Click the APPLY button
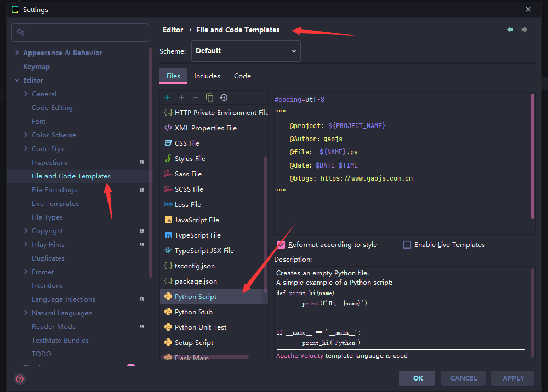The image size is (548, 392). (x=513, y=378)
